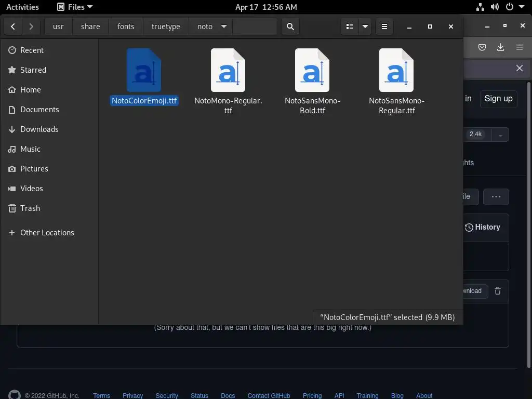Go forward with the right arrow button
The height and width of the screenshot is (399, 532).
click(31, 26)
